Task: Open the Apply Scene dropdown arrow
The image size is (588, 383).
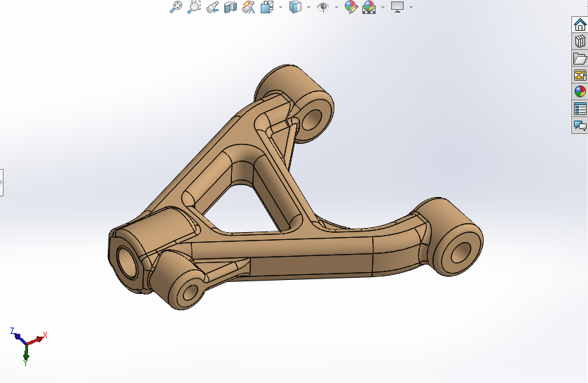Action: pyautogui.click(x=383, y=7)
